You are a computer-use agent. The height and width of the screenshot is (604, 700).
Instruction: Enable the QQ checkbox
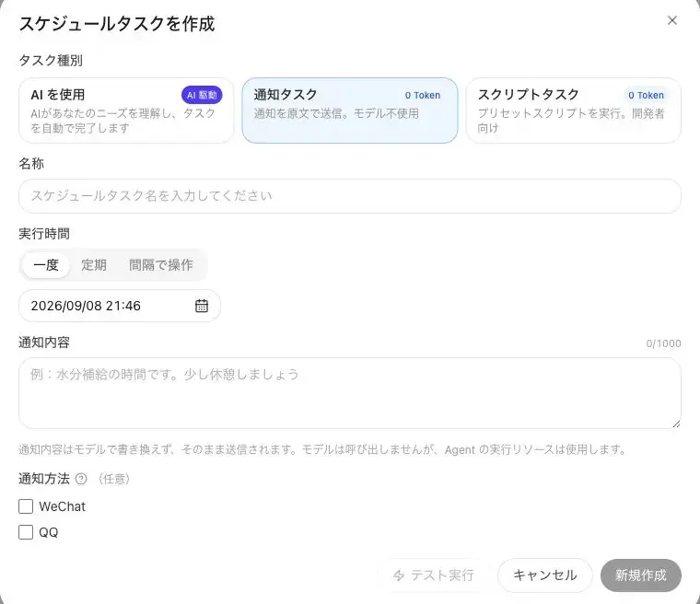(x=26, y=532)
